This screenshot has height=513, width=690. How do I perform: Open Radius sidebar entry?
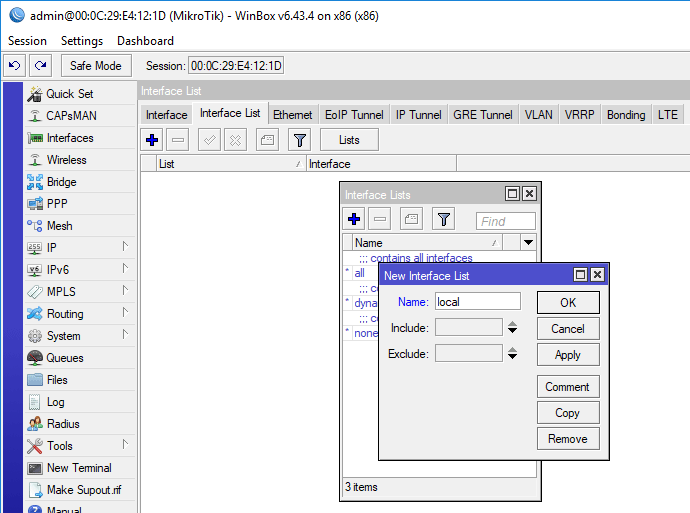click(x=80, y=424)
